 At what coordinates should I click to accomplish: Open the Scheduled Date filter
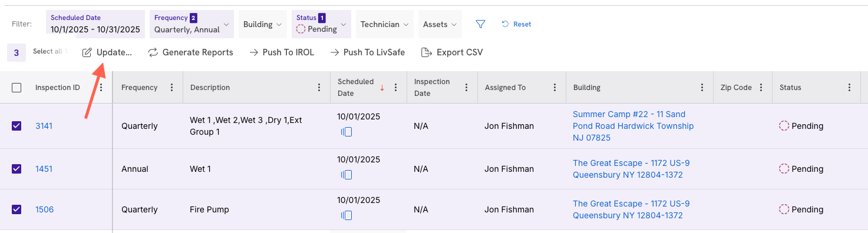tap(95, 24)
